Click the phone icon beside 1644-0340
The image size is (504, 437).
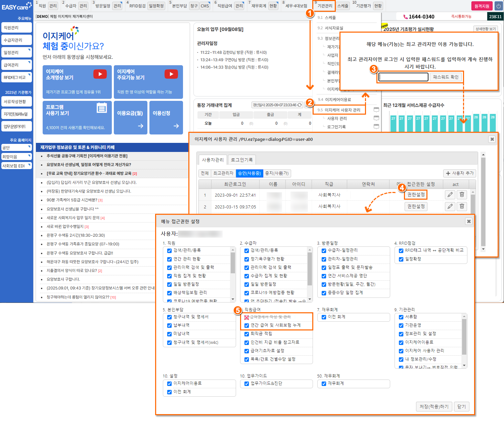tap(406, 17)
